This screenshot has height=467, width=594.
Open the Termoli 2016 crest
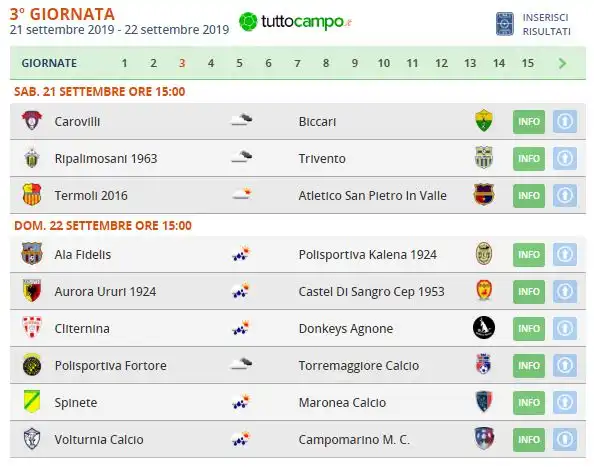pyautogui.click(x=32, y=195)
